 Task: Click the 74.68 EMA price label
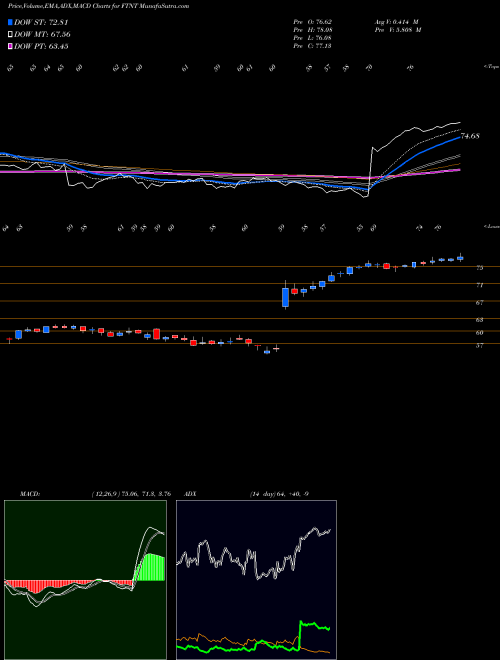470,136
